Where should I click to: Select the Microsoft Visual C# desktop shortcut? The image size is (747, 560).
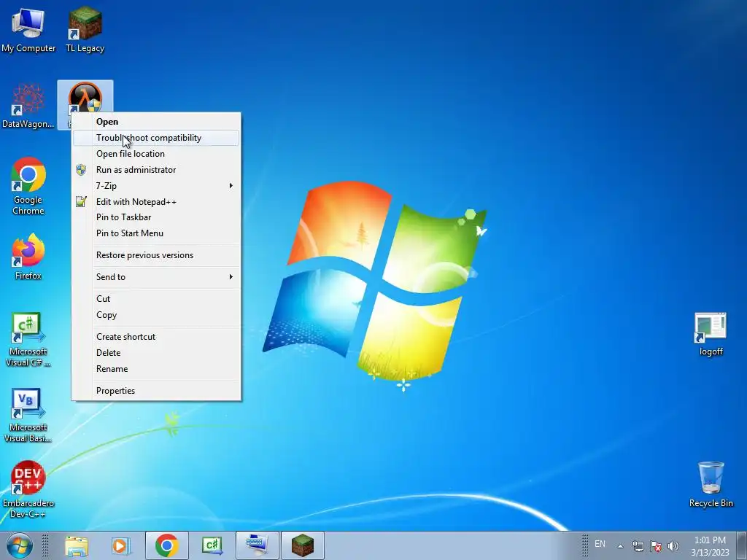pos(28,340)
